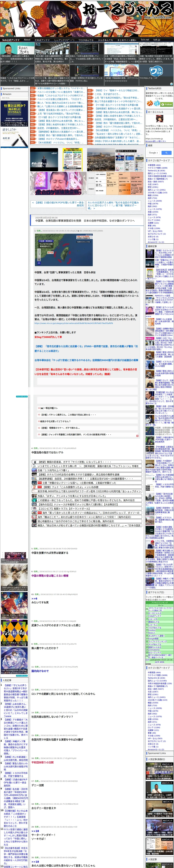Screen dimensions: 174x868
Task: Open the ウマ娘 WINNING LIVE 22 ad image
Action: click(x=14, y=606)
